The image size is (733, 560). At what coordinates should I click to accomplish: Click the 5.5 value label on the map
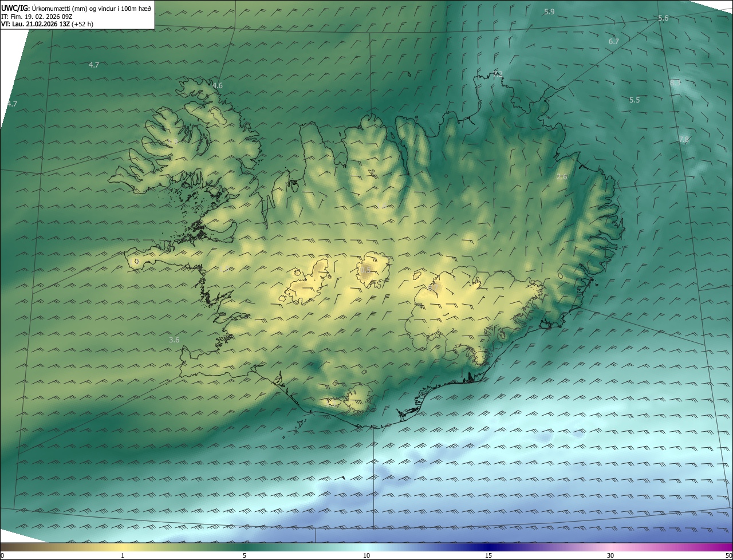[635, 100]
